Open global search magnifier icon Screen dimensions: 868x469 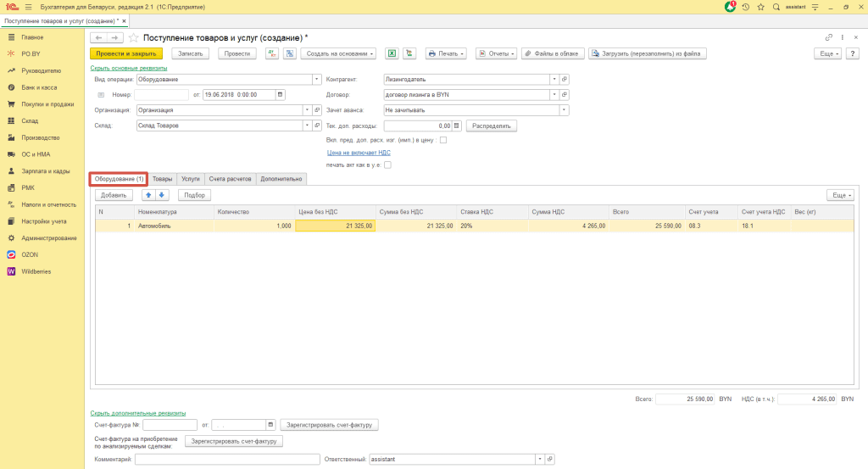pos(776,7)
